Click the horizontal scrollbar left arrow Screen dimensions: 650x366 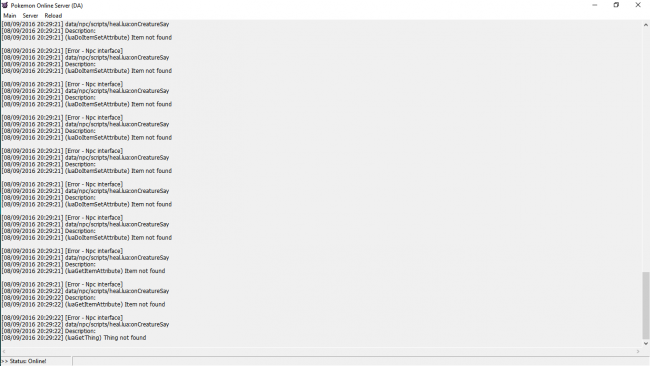click(x=4, y=351)
